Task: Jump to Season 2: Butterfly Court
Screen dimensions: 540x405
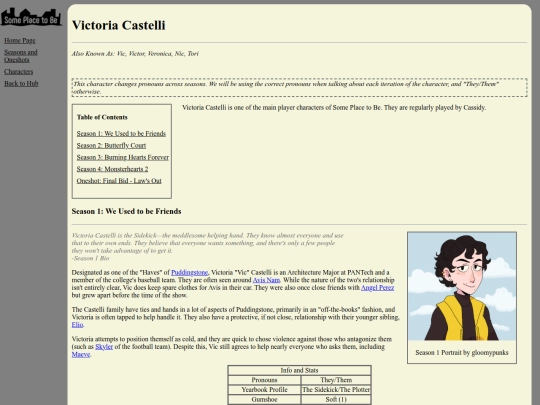Action: 111,145
